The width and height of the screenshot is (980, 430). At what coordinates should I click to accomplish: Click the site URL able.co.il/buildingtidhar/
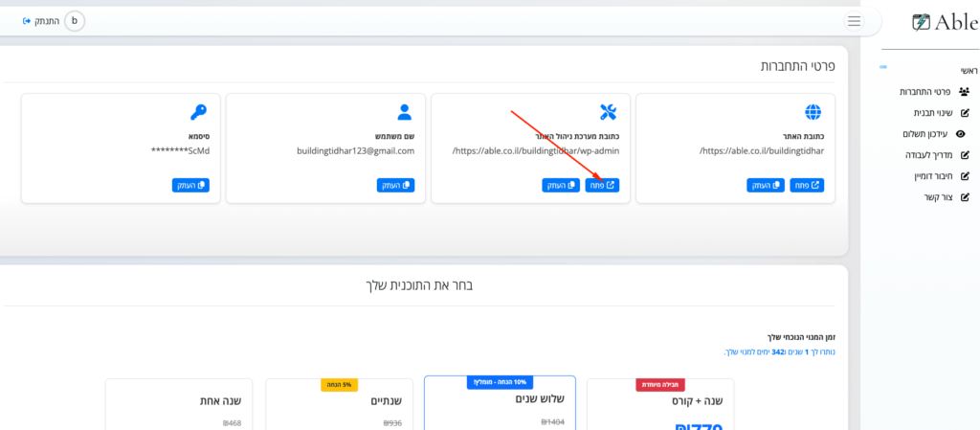point(762,150)
